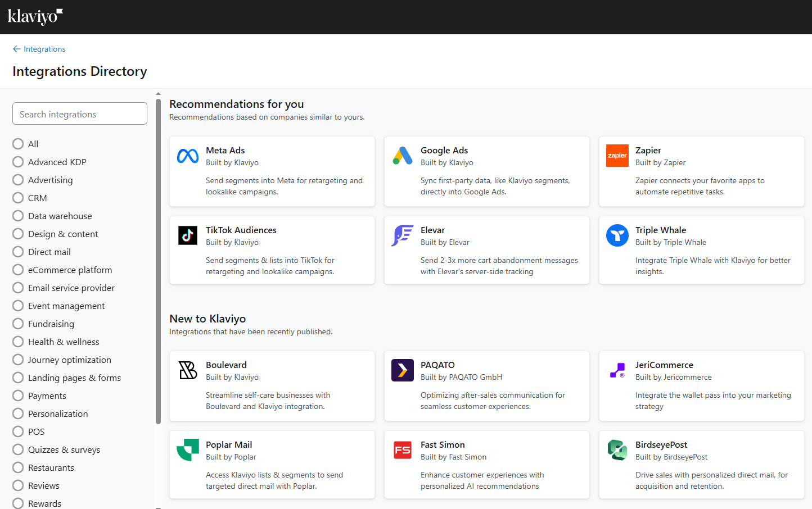Screen dimensions: 812x509
Task: Choose Quizzes & surveys radio option
Action: (18, 449)
